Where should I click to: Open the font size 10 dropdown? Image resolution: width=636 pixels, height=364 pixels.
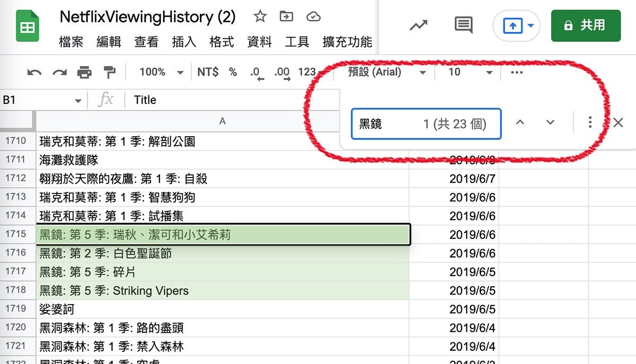click(x=470, y=72)
